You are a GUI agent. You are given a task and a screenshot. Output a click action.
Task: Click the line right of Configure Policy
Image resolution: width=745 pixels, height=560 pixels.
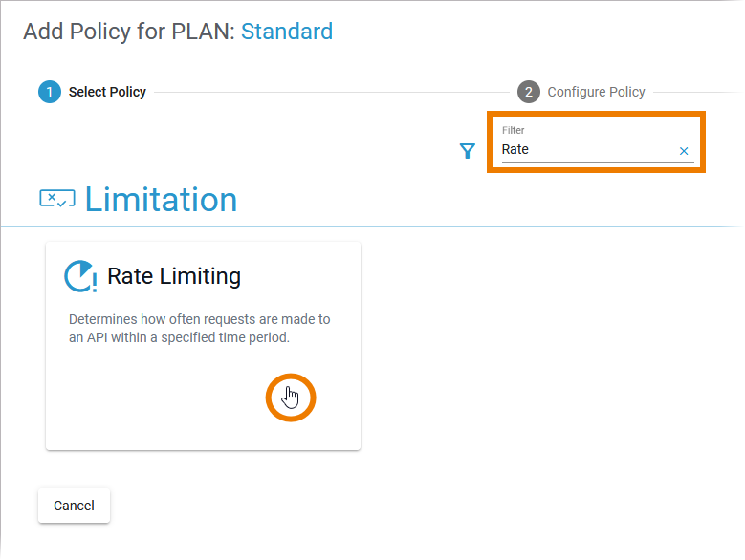(x=696, y=93)
